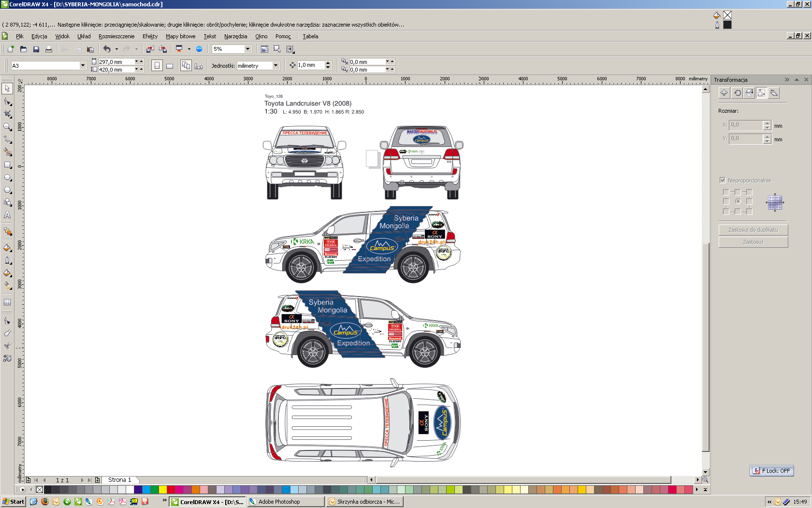Open the 5% zoom level dropdown
This screenshot has height=508, width=812.
tap(247, 49)
